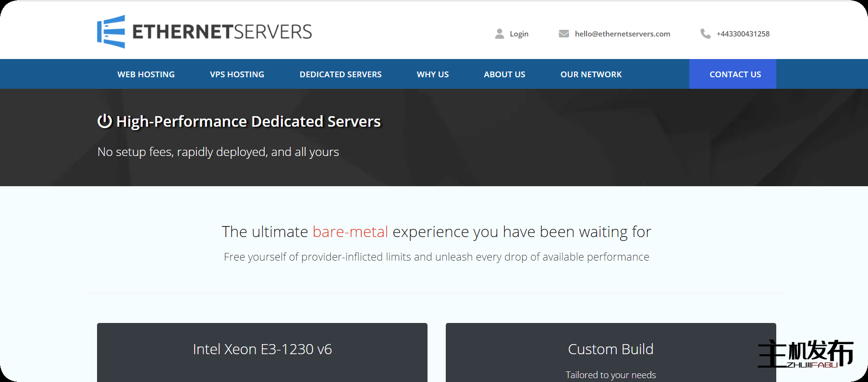Image resolution: width=868 pixels, height=382 pixels.
Task: Open the Our Network page
Action: tap(591, 74)
